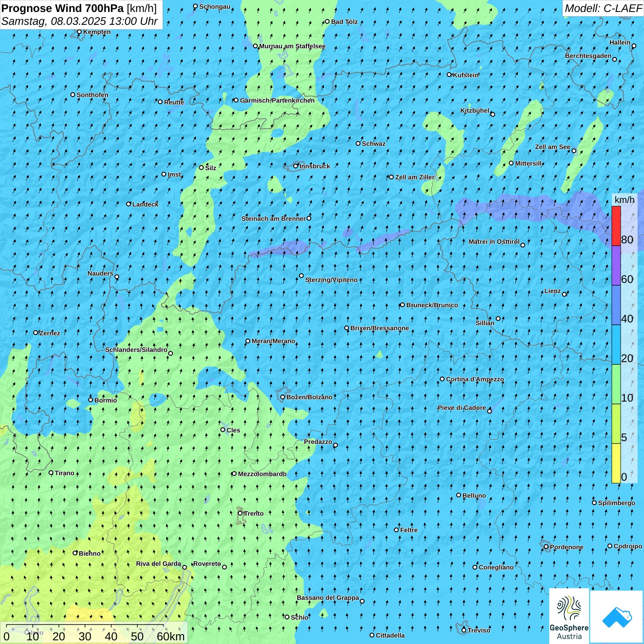Click the Lienz city marker circle

tap(564, 294)
